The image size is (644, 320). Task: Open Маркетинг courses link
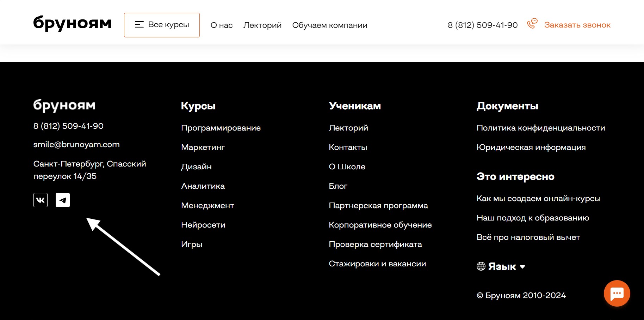pos(203,147)
